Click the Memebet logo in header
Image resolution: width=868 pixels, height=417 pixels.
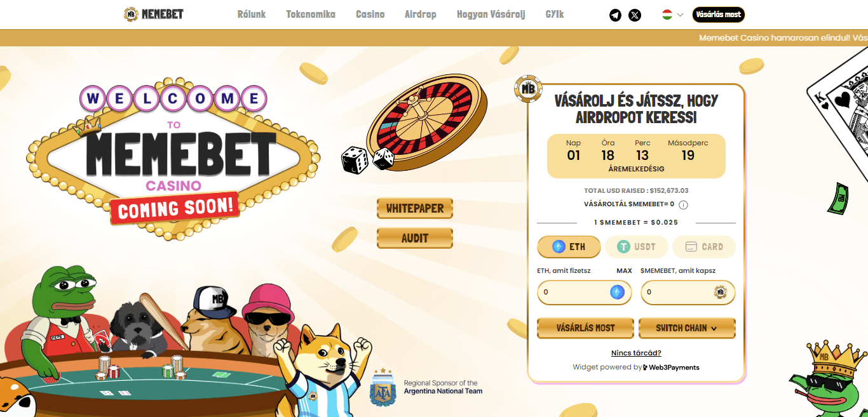coord(154,14)
